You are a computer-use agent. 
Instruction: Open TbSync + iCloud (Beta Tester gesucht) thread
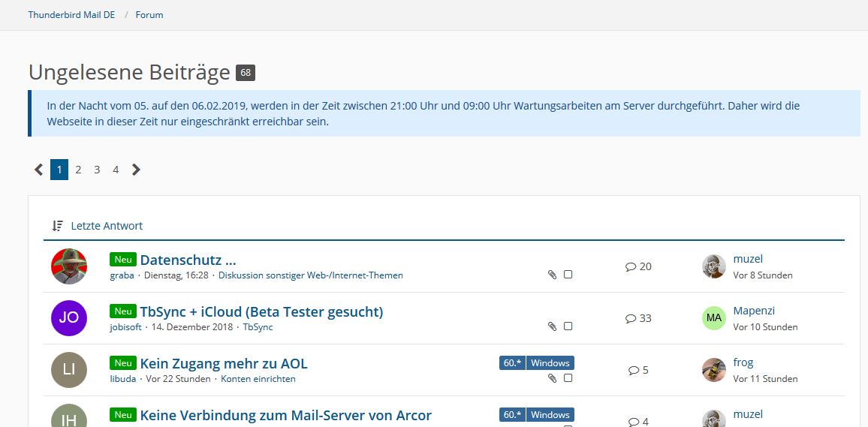261,312
